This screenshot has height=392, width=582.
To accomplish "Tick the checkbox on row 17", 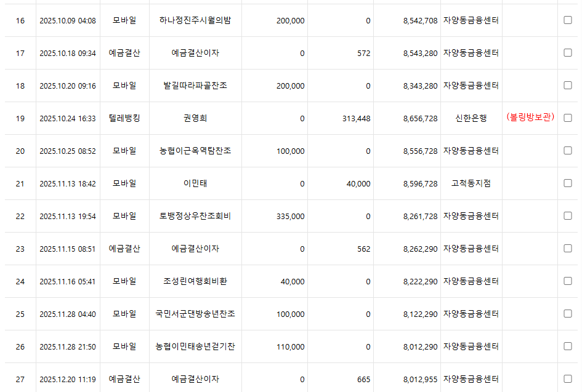I will tap(567, 53).
